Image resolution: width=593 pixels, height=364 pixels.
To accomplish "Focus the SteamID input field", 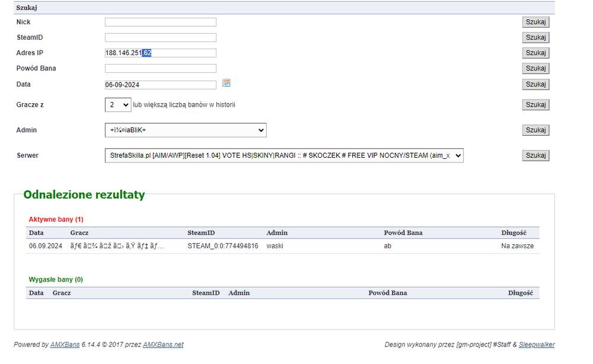I will 161,37.
